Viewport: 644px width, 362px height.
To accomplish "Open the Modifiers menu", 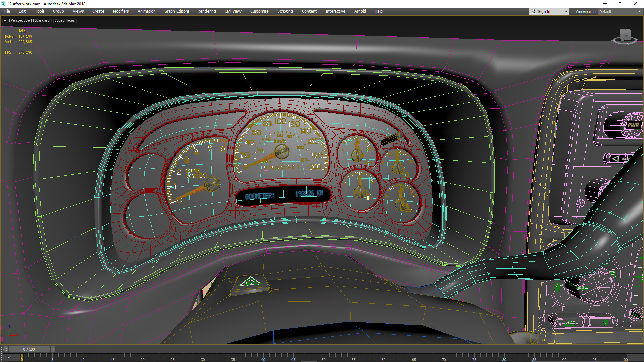I will click(121, 11).
